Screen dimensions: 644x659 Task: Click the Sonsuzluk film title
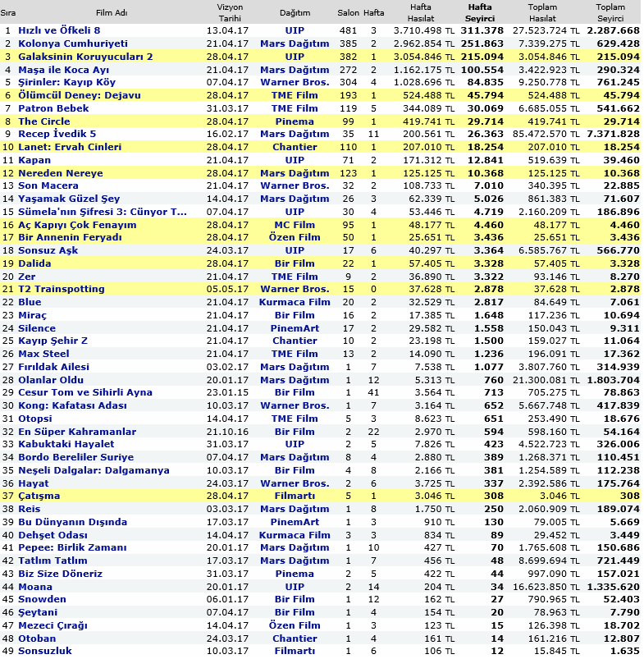tap(45, 651)
